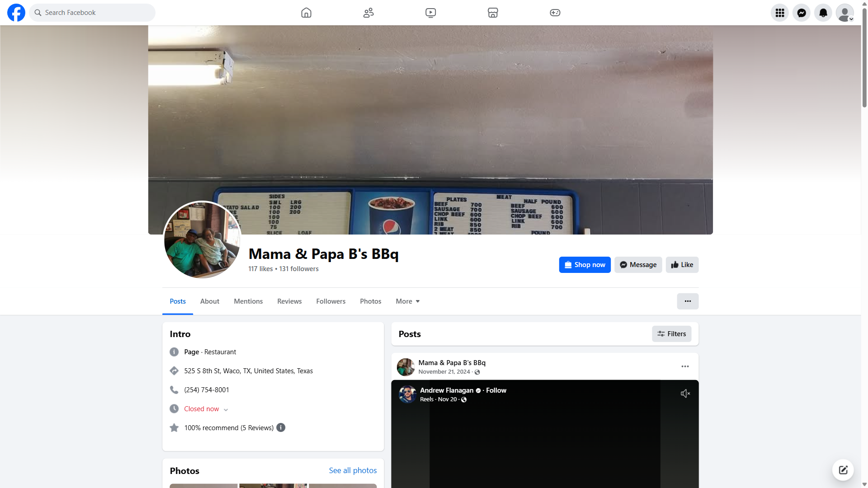Open the Friends icon in top navigation
Image resolution: width=868 pixels, height=488 pixels.
[368, 13]
